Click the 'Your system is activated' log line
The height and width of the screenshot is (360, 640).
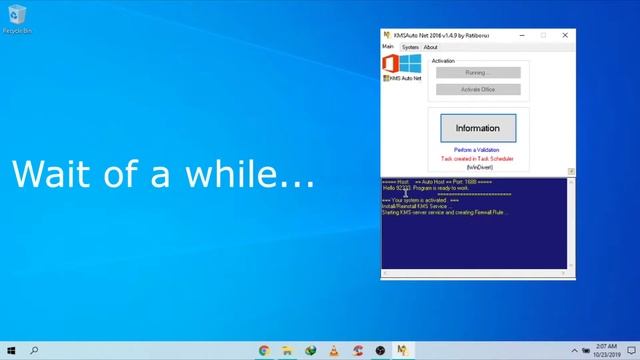click(x=420, y=200)
